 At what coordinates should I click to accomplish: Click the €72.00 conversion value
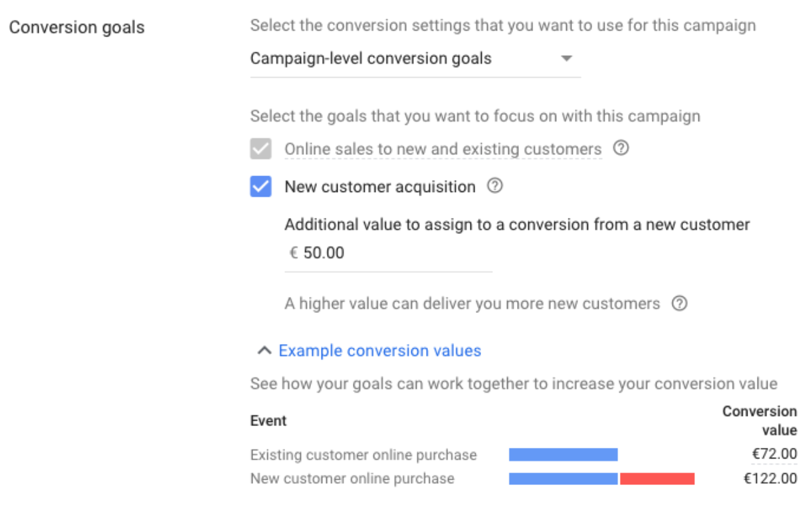point(774,454)
